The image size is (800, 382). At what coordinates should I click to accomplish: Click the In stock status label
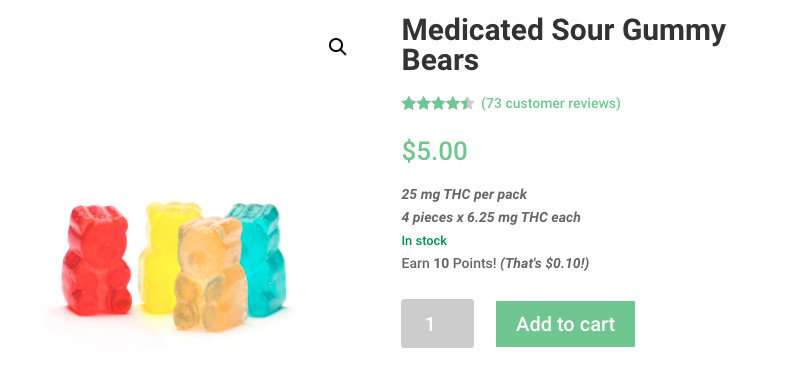424,241
